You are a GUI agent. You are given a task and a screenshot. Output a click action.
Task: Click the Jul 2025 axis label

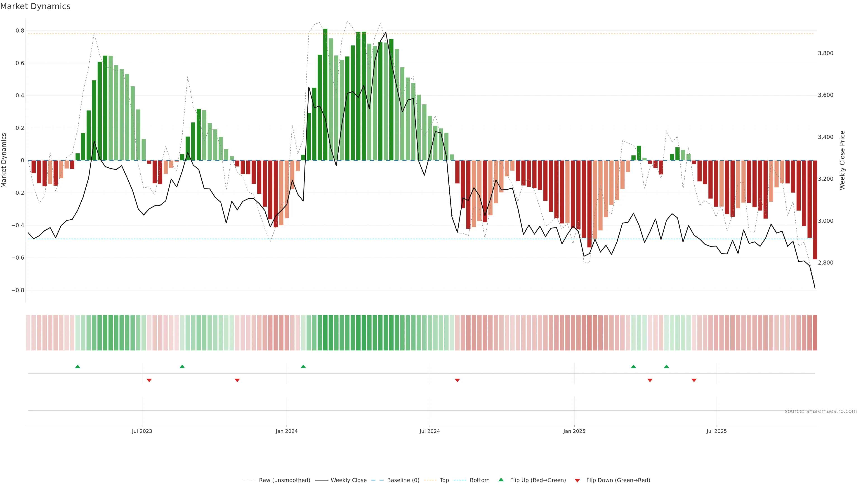coord(716,431)
